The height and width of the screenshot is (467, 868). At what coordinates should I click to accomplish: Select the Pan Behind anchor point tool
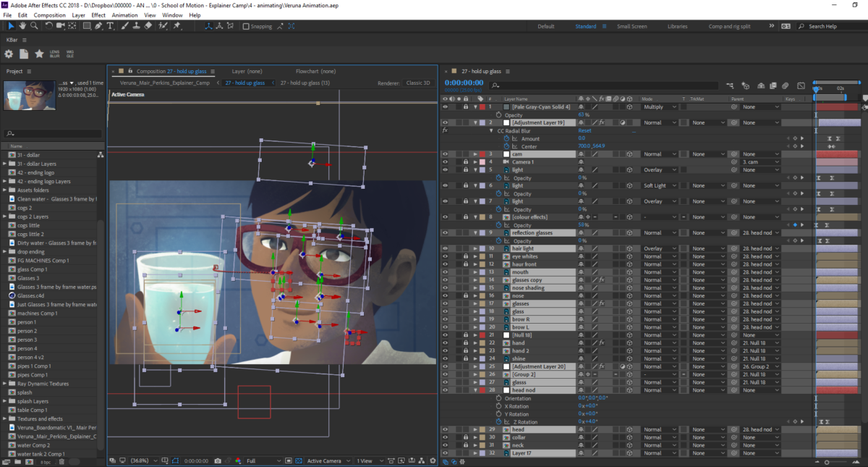(x=73, y=26)
